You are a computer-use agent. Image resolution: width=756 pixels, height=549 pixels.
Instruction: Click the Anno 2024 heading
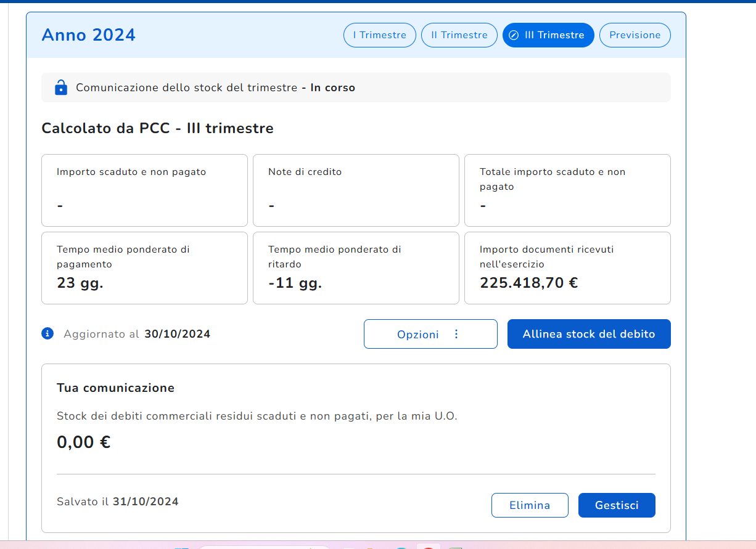[x=88, y=35]
